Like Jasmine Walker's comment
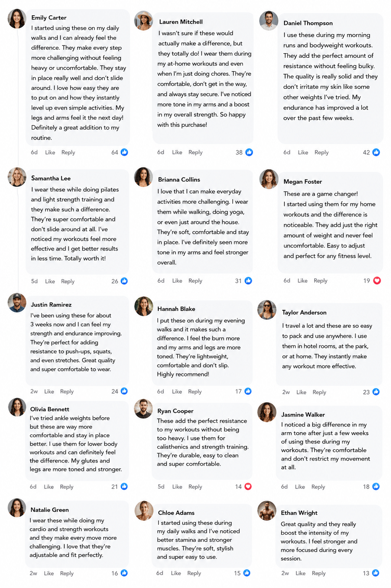Viewport: 391px width, 588px height. [300, 487]
